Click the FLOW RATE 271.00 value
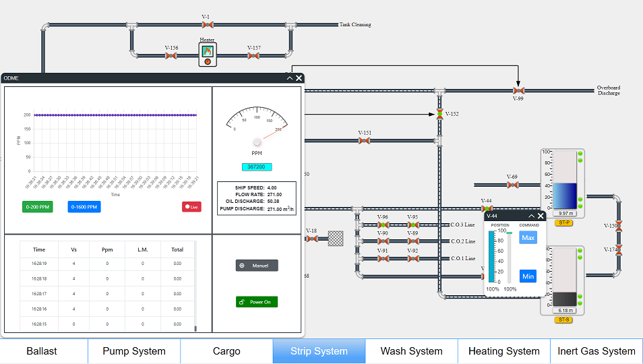This screenshot has width=643, height=364. (274, 195)
